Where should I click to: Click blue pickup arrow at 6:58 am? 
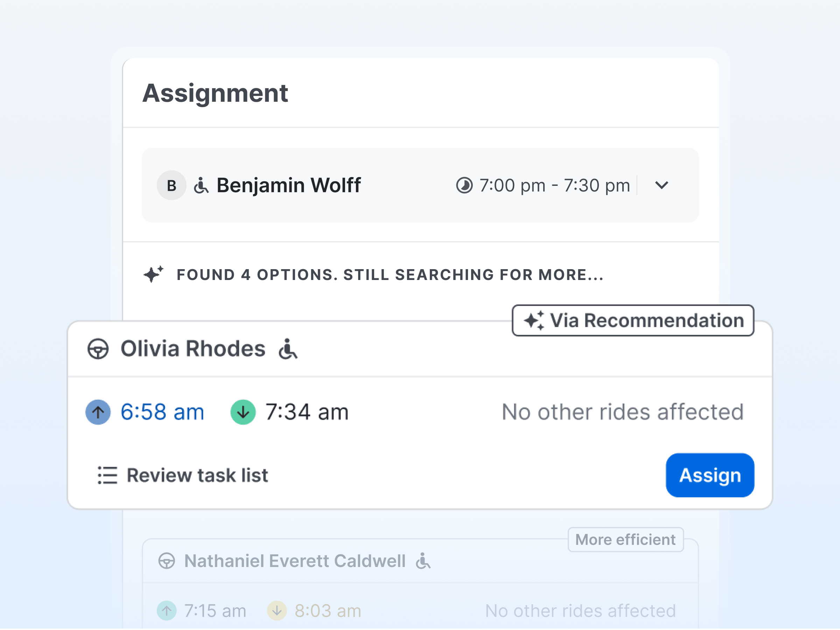pyautogui.click(x=98, y=412)
